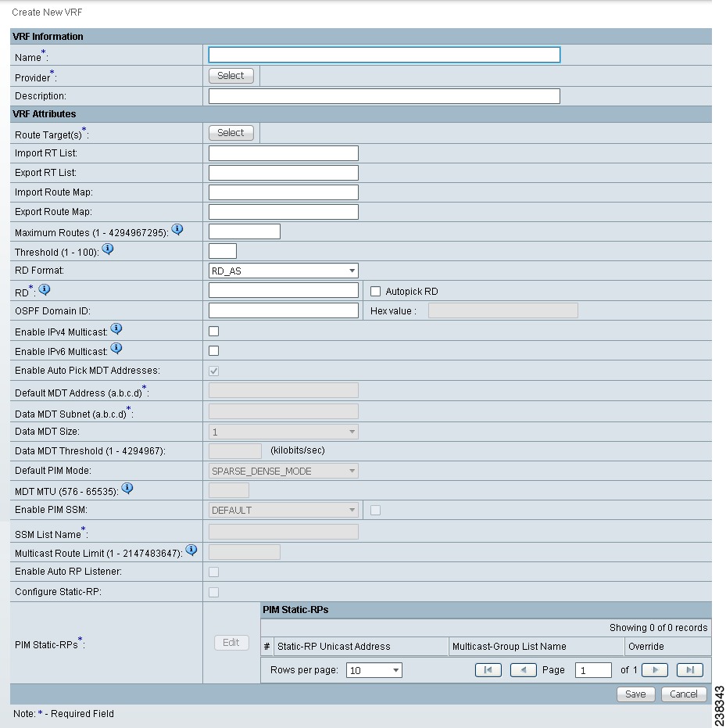Focus the Import RT List field

tap(284, 153)
